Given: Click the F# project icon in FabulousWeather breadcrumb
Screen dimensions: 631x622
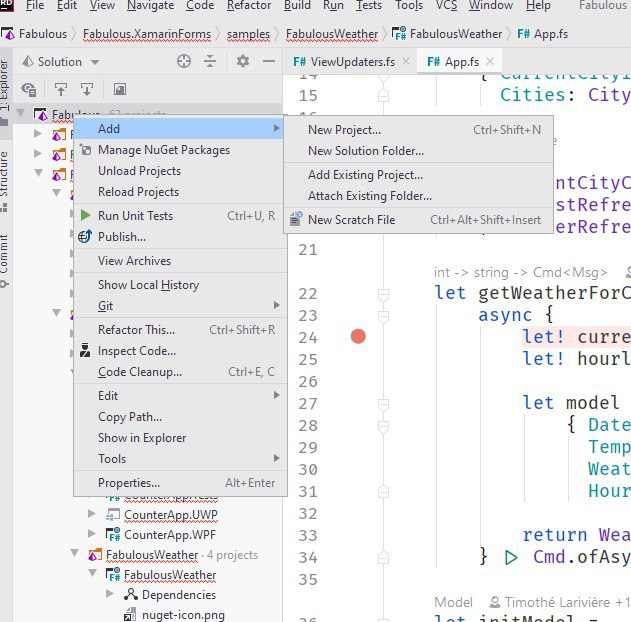Looking at the screenshot, I should point(399,33).
